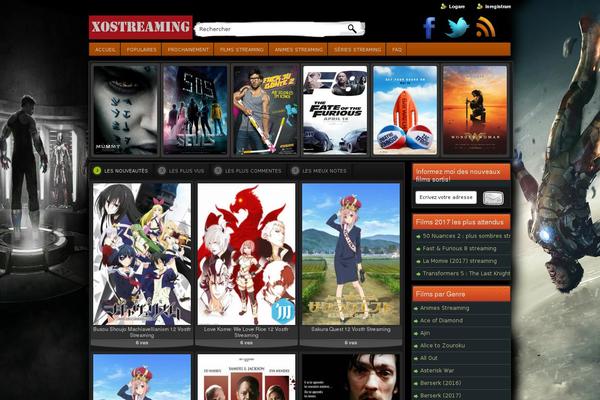Select the Les Plus Vus tab
Screen dimensions: 600x400
click(181, 171)
